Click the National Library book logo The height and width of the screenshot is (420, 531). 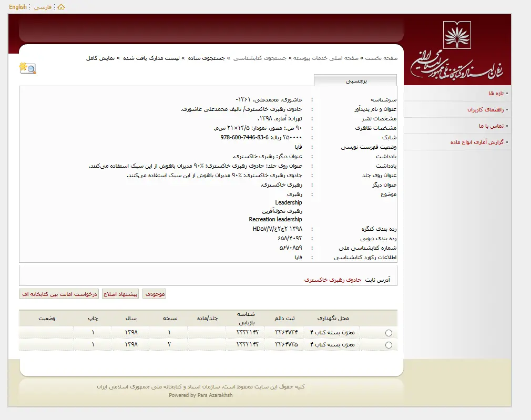[x=457, y=35]
